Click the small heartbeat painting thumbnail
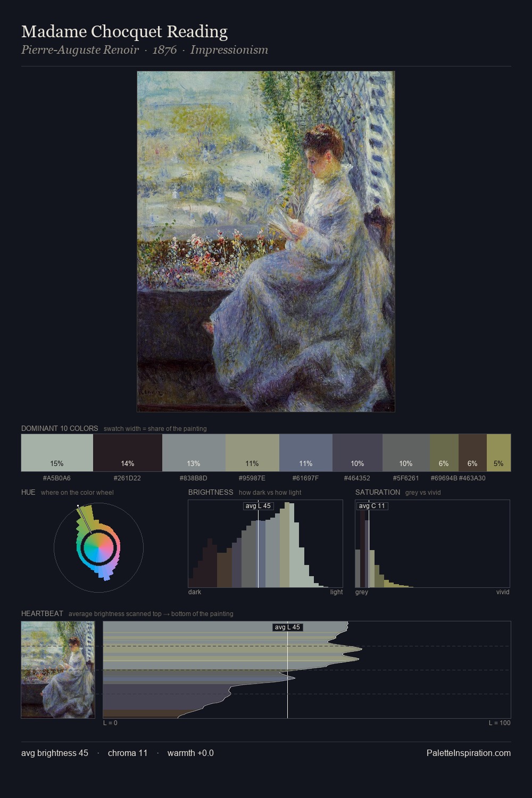This screenshot has height=798, width=532. click(58, 670)
